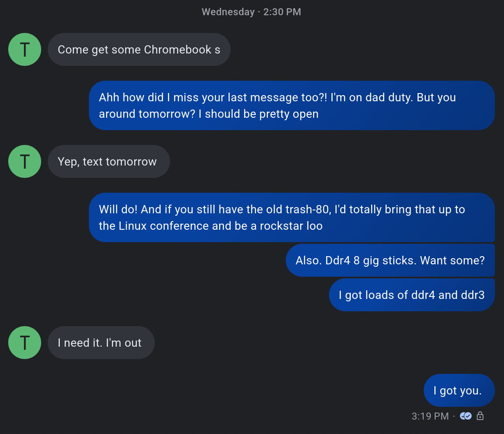Select the "I got loads of ddr4" message
This screenshot has width=504, height=434.
tap(411, 295)
